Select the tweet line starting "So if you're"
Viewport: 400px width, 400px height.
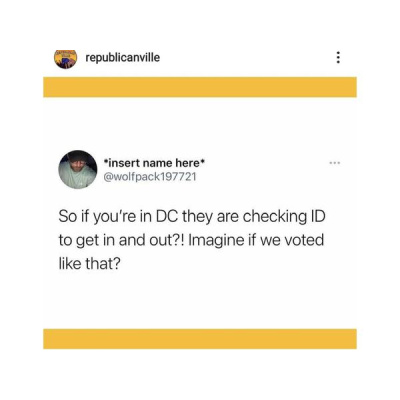[192, 217]
